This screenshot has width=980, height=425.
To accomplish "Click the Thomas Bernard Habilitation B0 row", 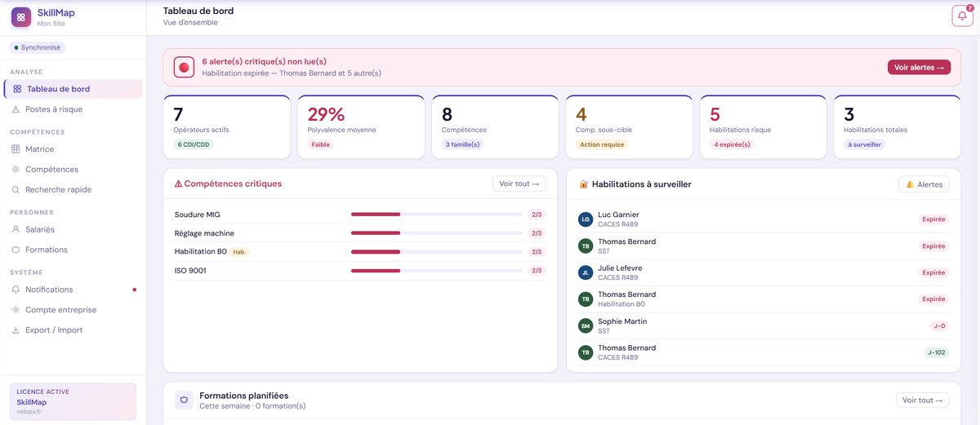I will click(764, 299).
